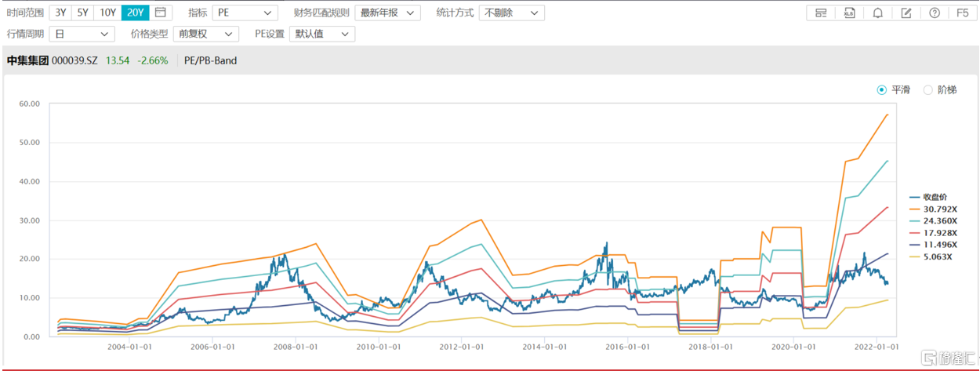Open the 价格类型 前复权 dropdown

pyautogui.click(x=205, y=34)
